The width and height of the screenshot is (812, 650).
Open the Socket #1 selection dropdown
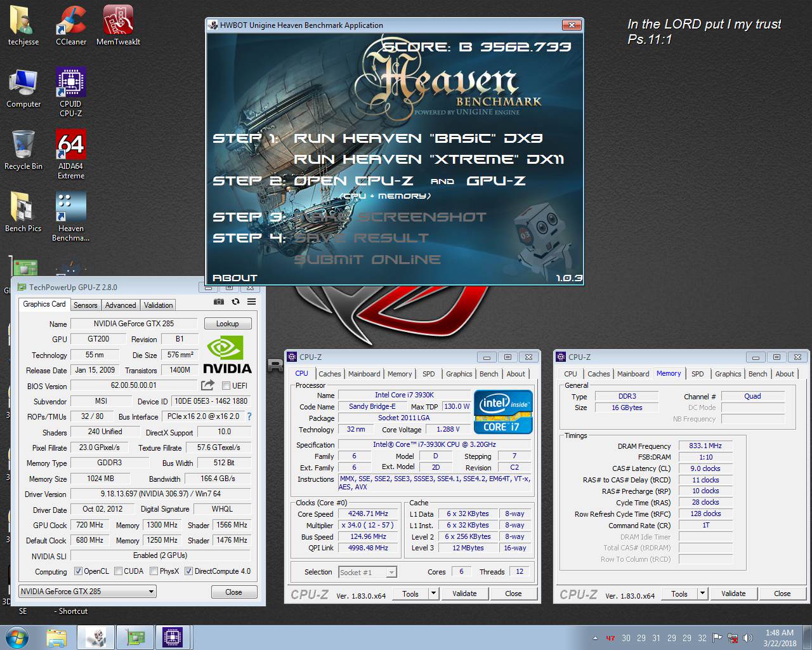click(368, 573)
